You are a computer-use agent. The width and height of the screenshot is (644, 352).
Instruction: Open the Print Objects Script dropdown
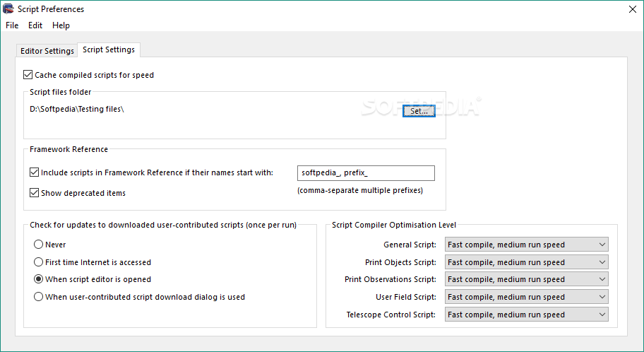(x=527, y=262)
